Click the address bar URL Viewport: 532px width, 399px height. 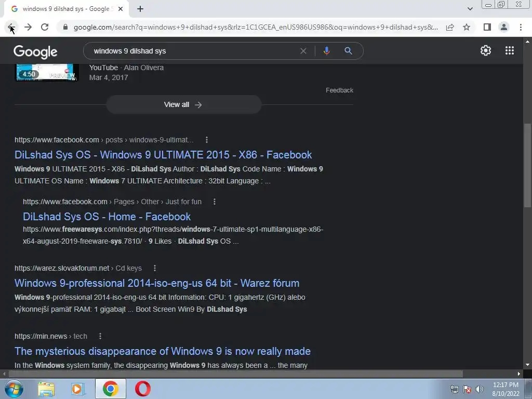[x=256, y=27]
